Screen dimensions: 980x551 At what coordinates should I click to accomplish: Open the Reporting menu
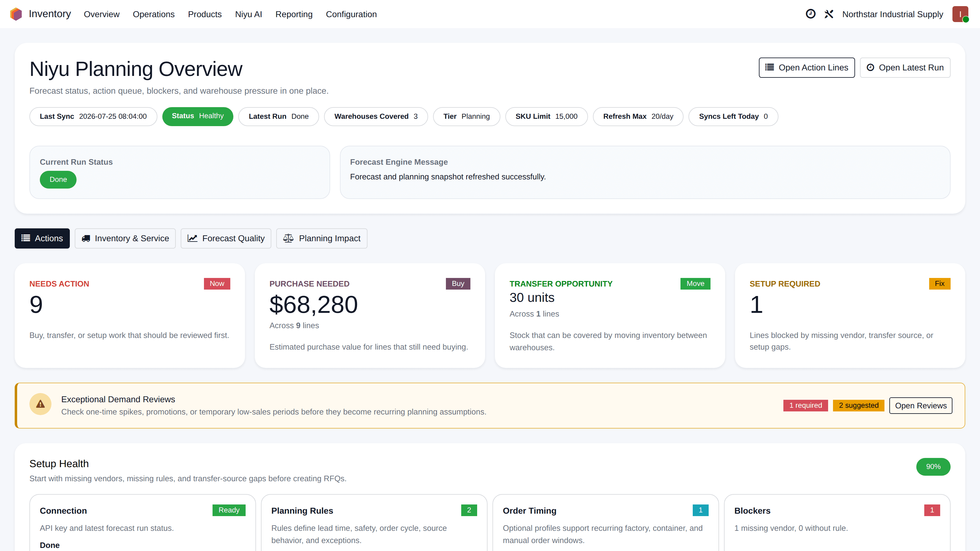click(294, 14)
